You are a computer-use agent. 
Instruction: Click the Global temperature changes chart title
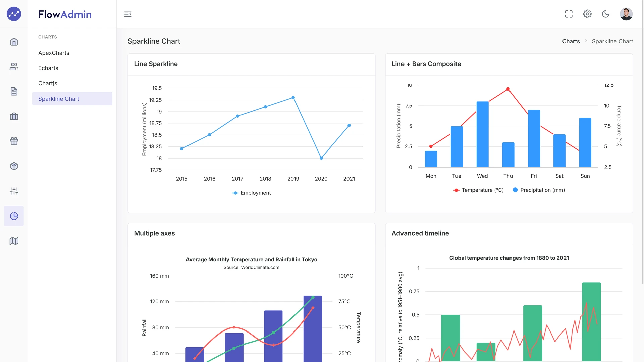coord(509,258)
